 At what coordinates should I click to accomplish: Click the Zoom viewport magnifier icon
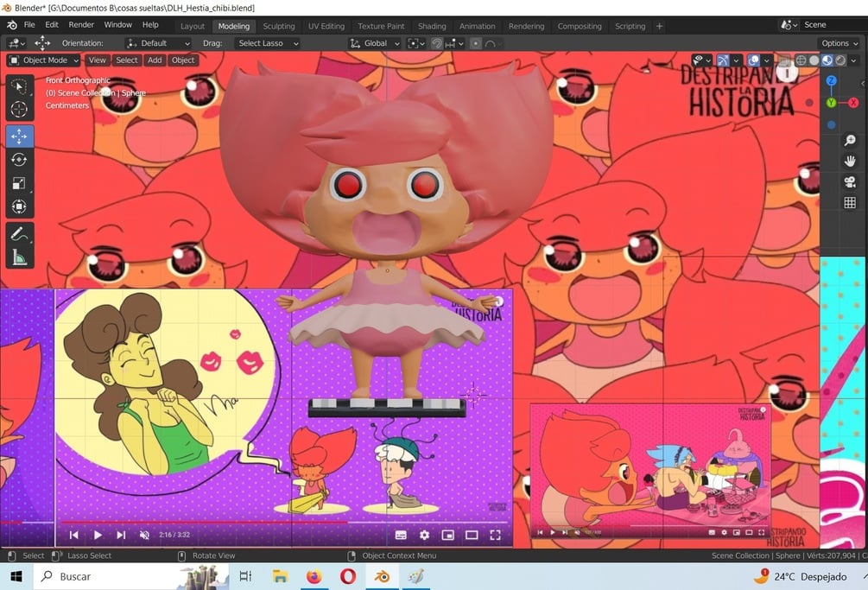coord(850,140)
